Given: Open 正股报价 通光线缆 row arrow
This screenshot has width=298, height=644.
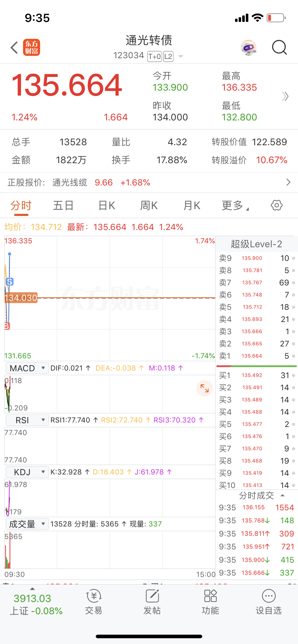Looking at the screenshot, I should (288, 183).
